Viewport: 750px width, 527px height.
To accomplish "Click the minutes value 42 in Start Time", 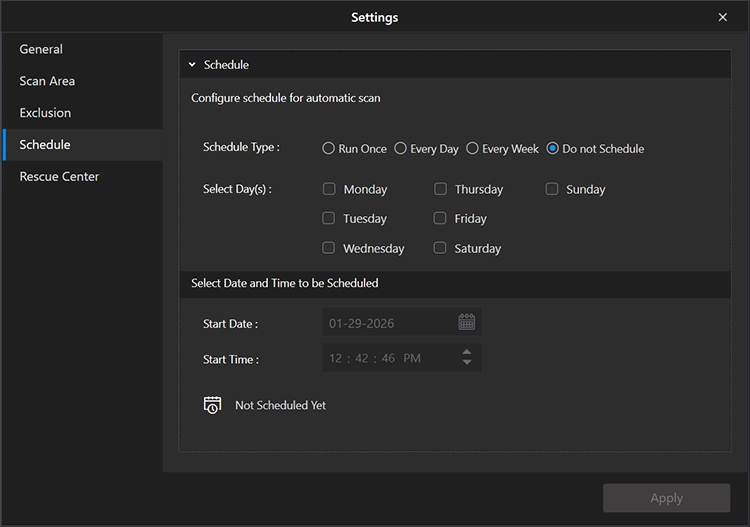I will point(362,358).
